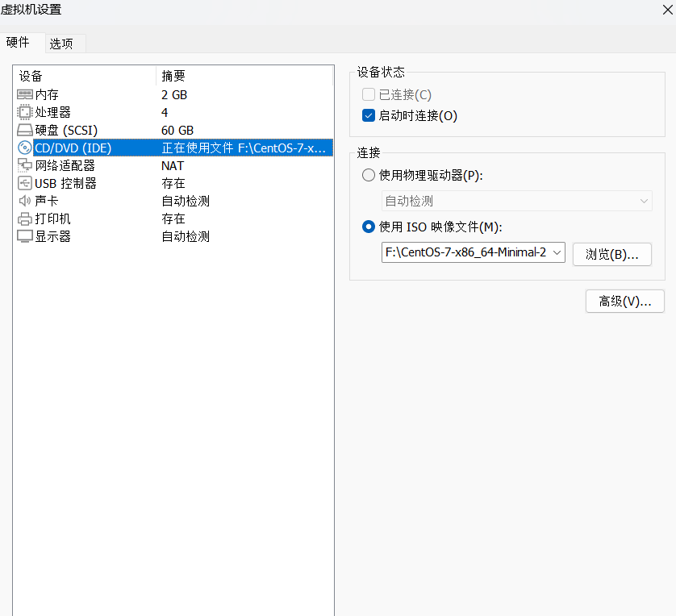This screenshot has width=676, height=616.
Task: Click the printer (打印机) icon
Action: 24,219
